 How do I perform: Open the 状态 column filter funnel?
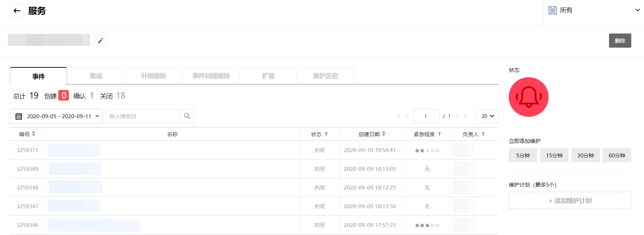[326, 134]
